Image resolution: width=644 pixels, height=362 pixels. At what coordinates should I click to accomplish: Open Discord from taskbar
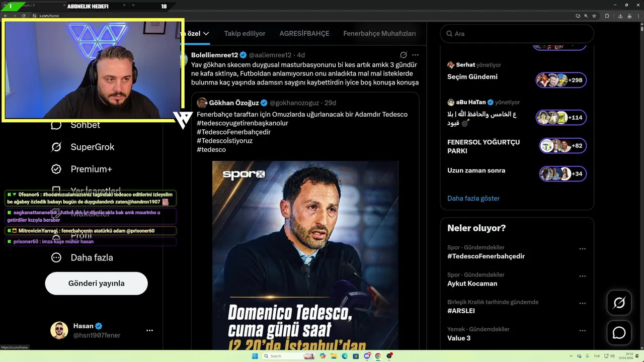tap(367, 356)
